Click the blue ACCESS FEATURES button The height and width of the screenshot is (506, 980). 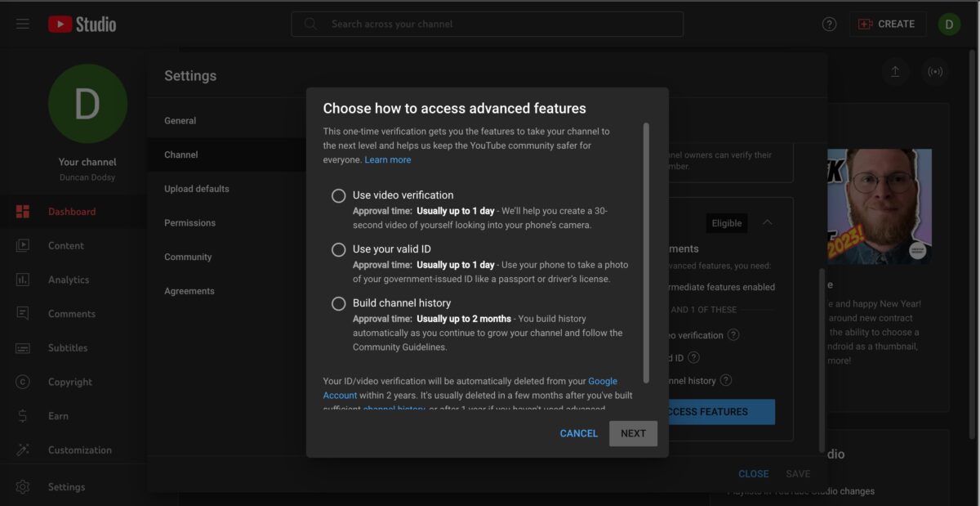[x=722, y=412]
